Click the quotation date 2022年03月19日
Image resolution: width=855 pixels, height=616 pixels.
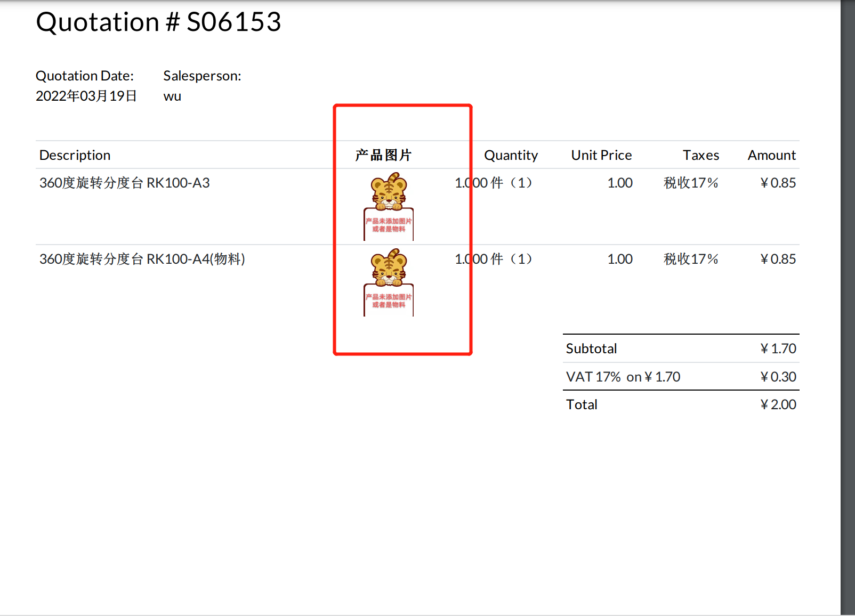(86, 96)
